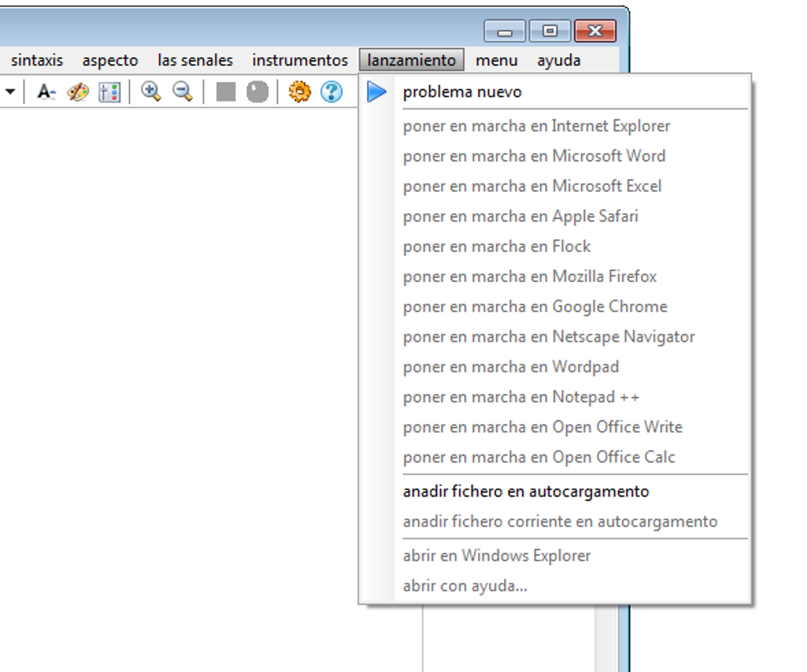This screenshot has height=672, width=807.
Task: Click the settings panel icon with sliders
Action: pos(107,92)
